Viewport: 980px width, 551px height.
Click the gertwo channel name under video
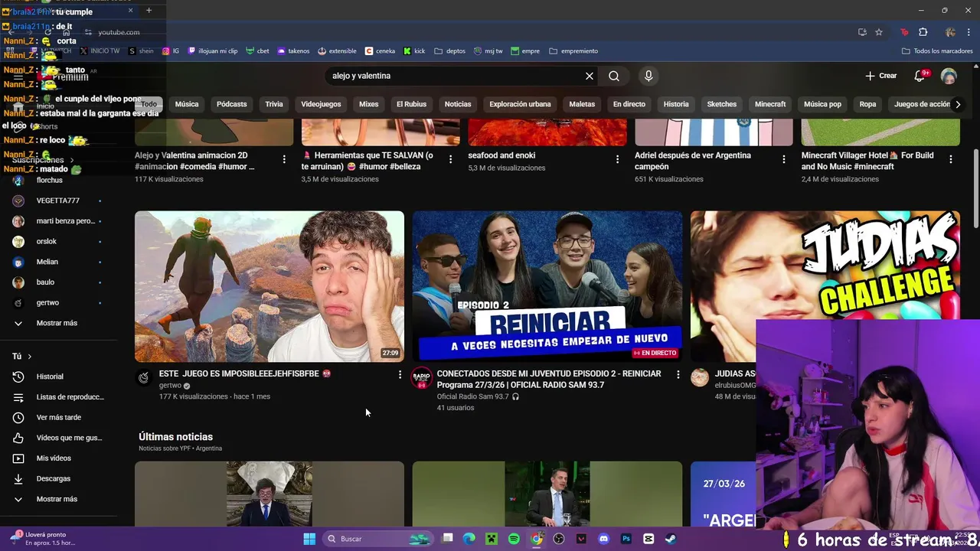tap(170, 386)
